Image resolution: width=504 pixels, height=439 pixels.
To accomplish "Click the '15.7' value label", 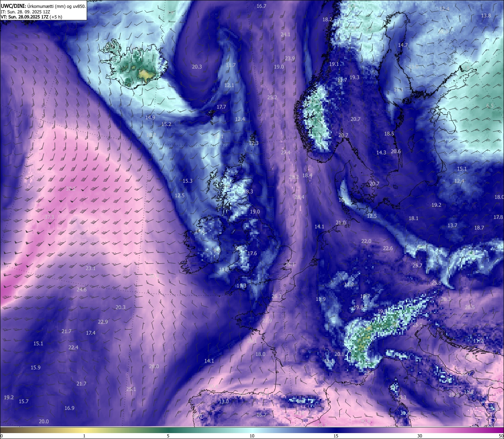I will click(x=24, y=401).
